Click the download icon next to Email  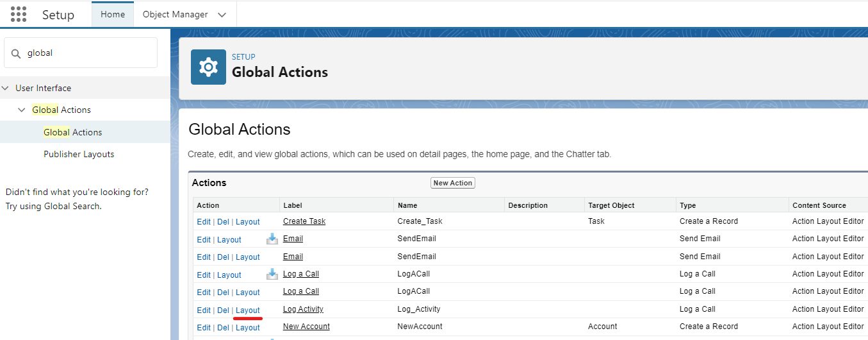pyautogui.click(x=272, y=239)
